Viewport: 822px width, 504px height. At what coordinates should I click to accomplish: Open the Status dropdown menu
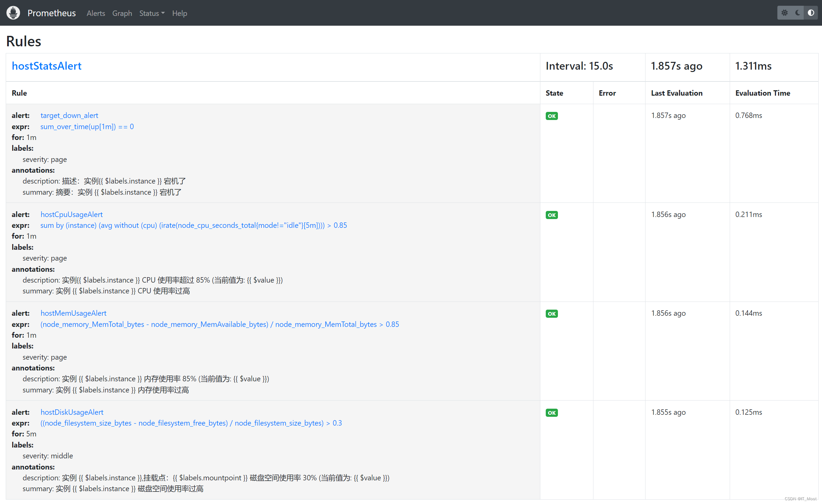(152, 13)
